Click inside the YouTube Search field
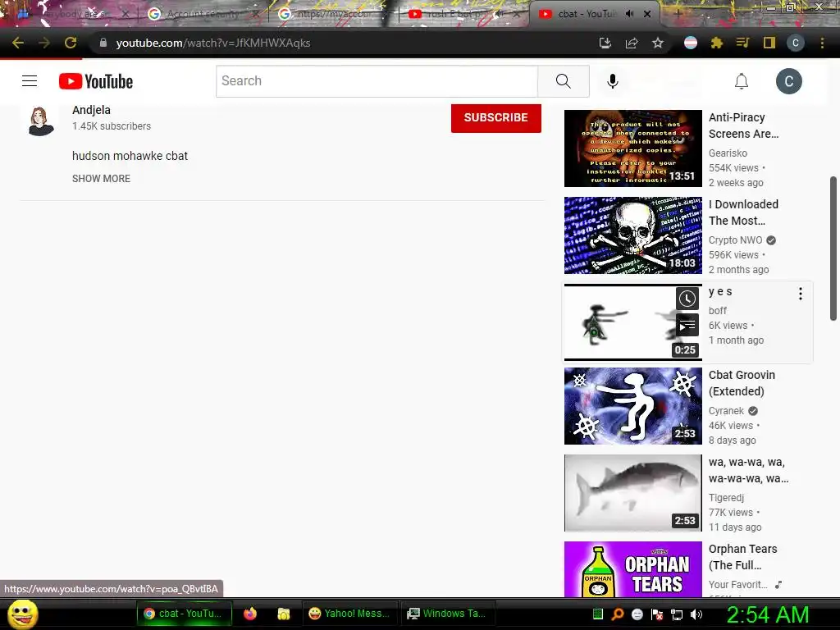Viewport: 840px width, 630px height. coord(377,81)
